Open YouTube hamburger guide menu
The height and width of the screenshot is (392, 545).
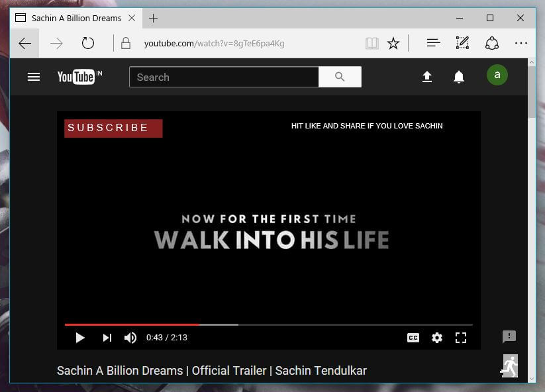point(34,77)
